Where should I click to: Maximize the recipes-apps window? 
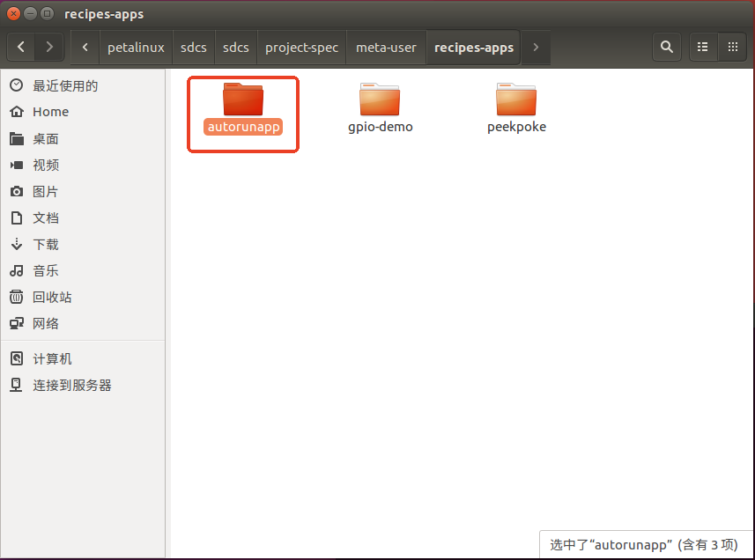coord(48,14)
